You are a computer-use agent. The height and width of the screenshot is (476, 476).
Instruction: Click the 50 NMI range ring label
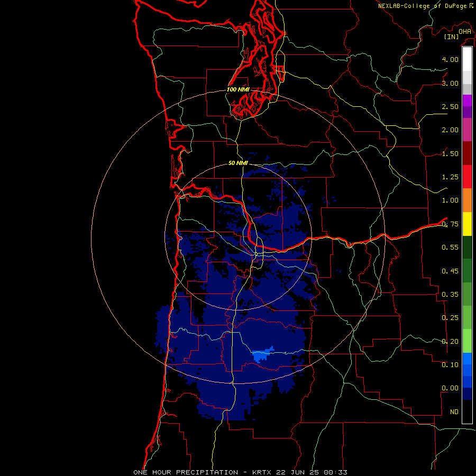point(238,163)
